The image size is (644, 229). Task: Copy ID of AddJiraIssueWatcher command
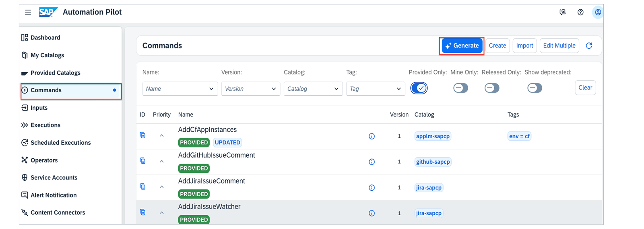[x=142, y=212]
